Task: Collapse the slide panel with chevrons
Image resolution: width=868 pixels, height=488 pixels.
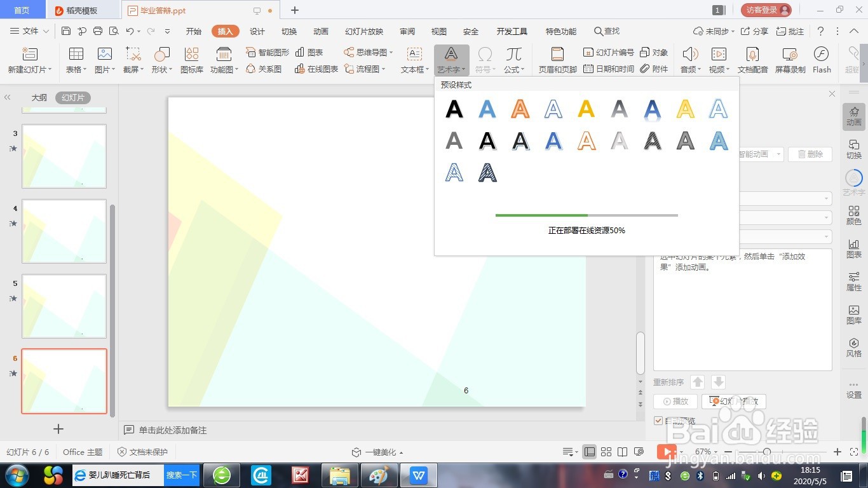Action: 8,97
